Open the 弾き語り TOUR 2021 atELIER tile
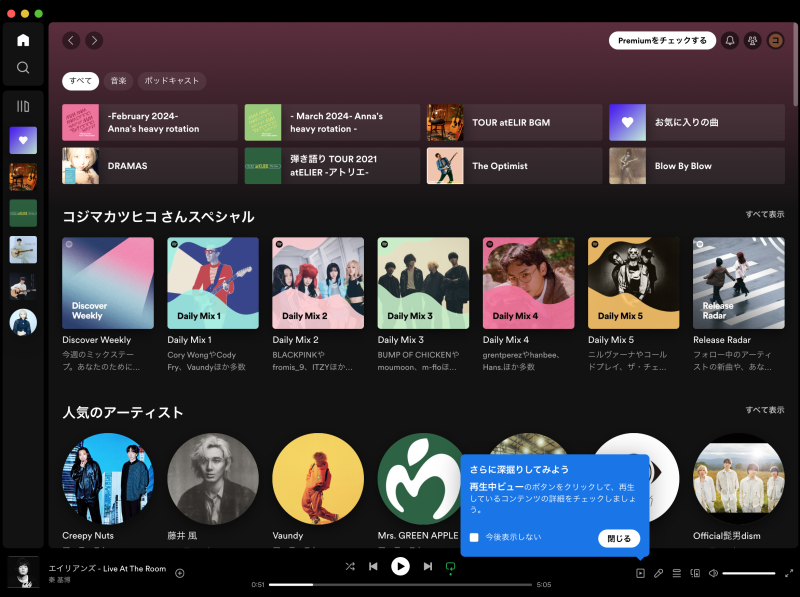Viewport: 800px width, 597px height. click(x=332, y=166)
